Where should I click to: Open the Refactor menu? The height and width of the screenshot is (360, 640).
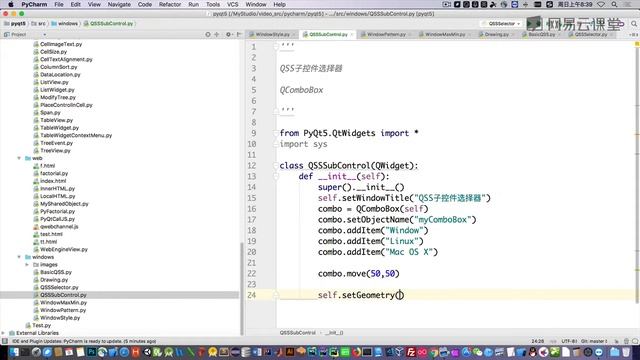pos(170,4)
